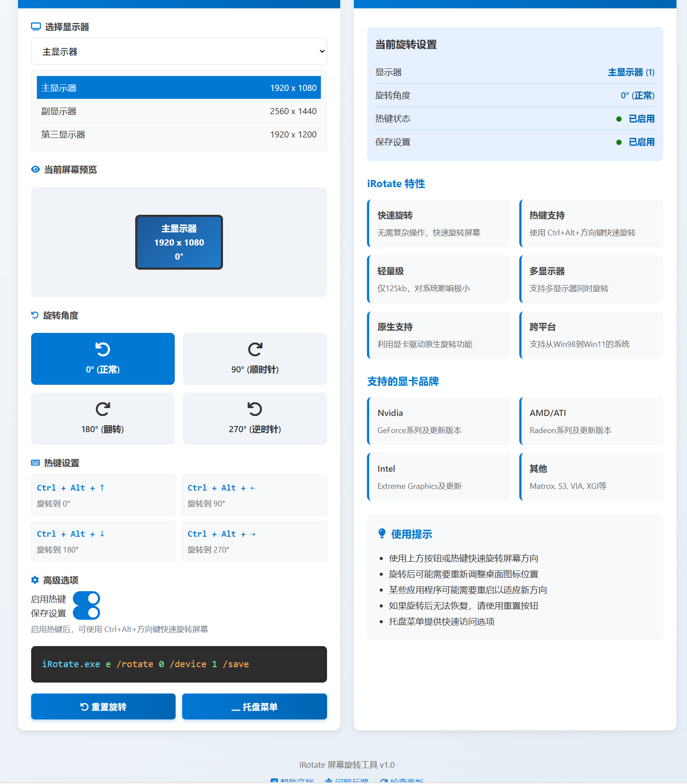687x784 pixels.
Task: Click the Ctrl + Alt + ↓ hotkey card
Action: (x=104, y=542)
